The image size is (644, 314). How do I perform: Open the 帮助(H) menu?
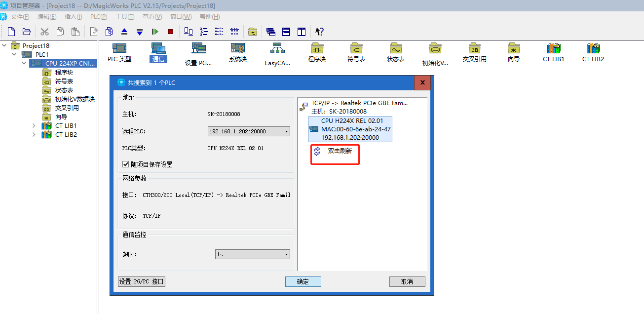point(210,17)
